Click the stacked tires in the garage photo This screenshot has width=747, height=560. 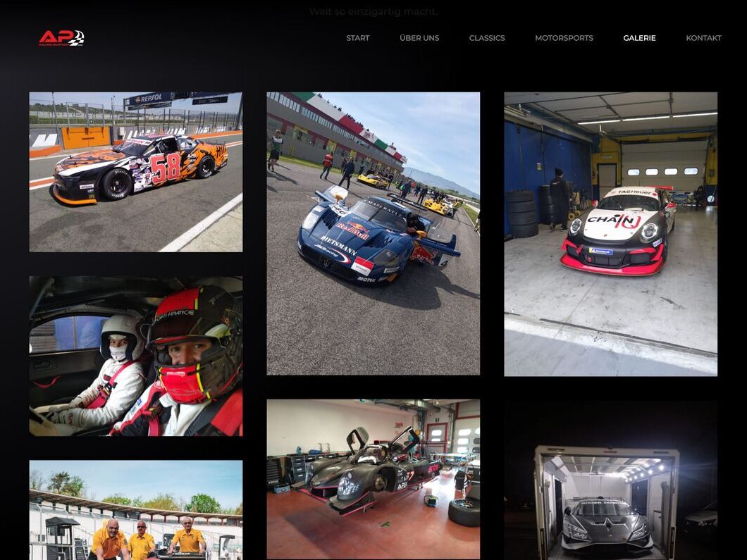[522, 213]
